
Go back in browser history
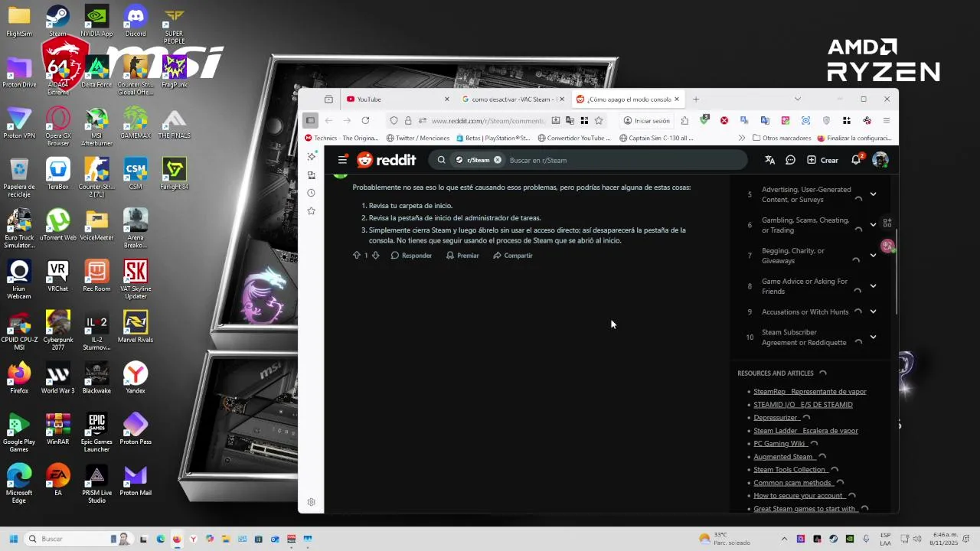(328, 120)
